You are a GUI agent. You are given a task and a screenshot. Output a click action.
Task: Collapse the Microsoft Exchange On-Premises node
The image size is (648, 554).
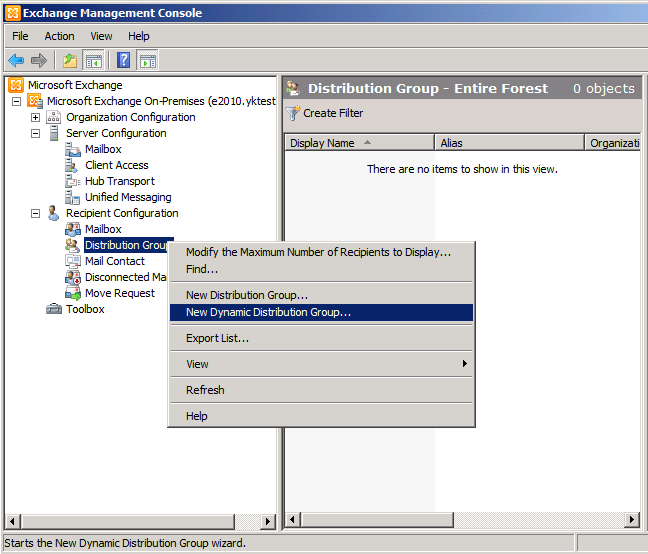[17, 101]
